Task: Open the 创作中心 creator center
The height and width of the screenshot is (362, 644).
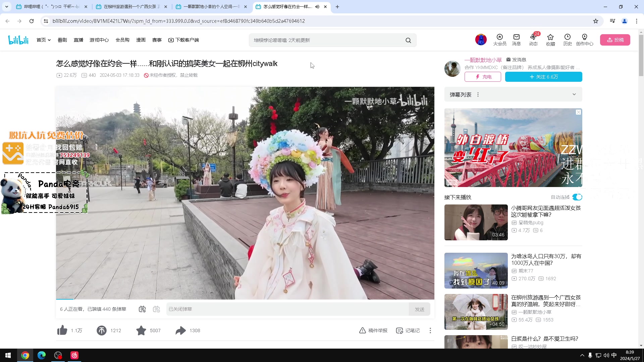Action: click(585, 40)
